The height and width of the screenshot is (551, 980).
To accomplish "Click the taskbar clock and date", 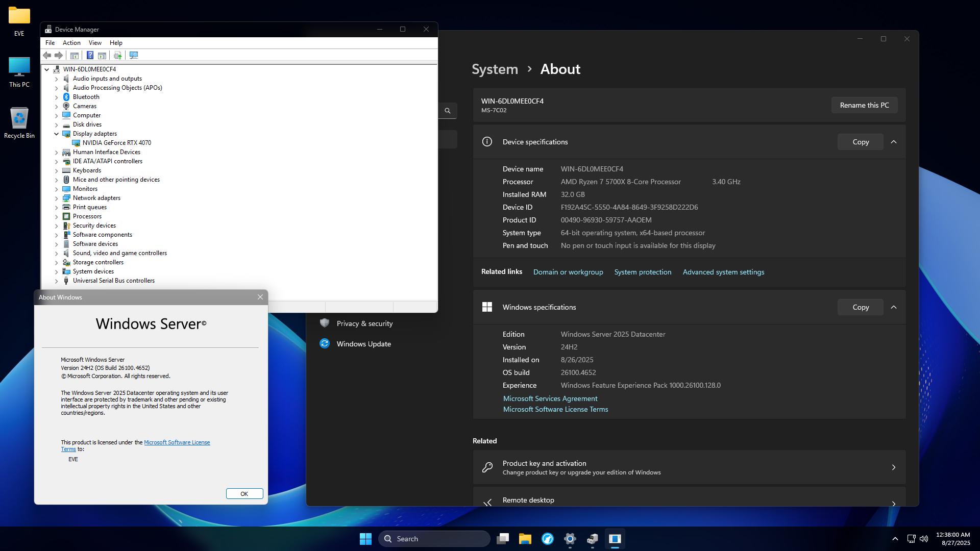I will click(953, 539).
